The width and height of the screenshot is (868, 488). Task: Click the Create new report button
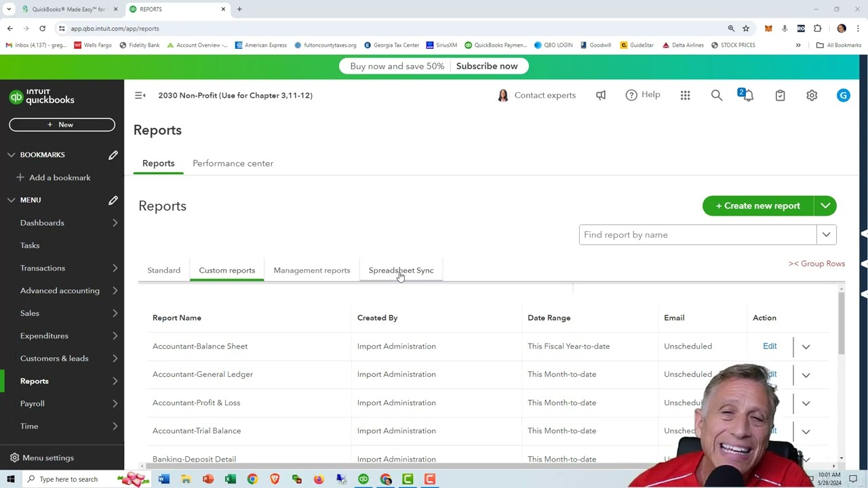coord(758,206)
